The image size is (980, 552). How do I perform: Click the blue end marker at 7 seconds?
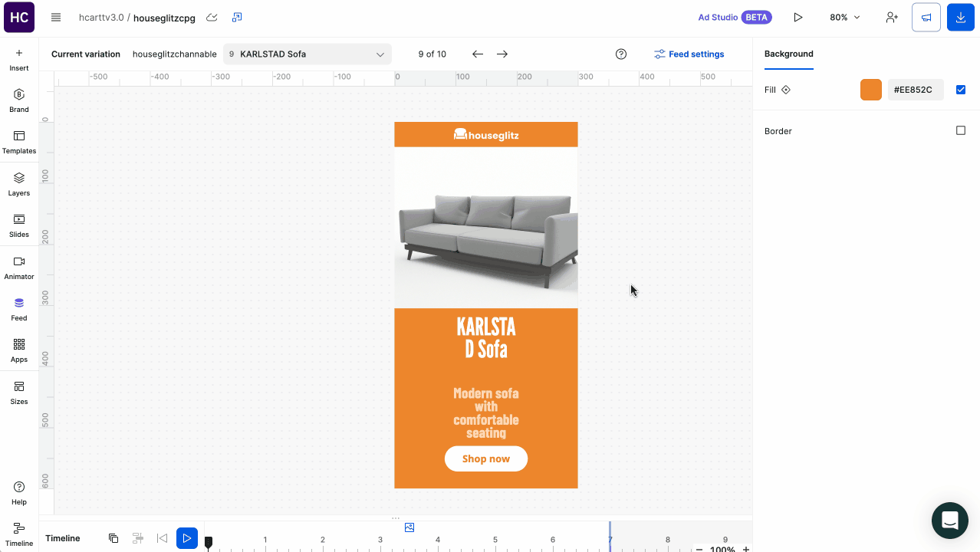coord(610,536)
